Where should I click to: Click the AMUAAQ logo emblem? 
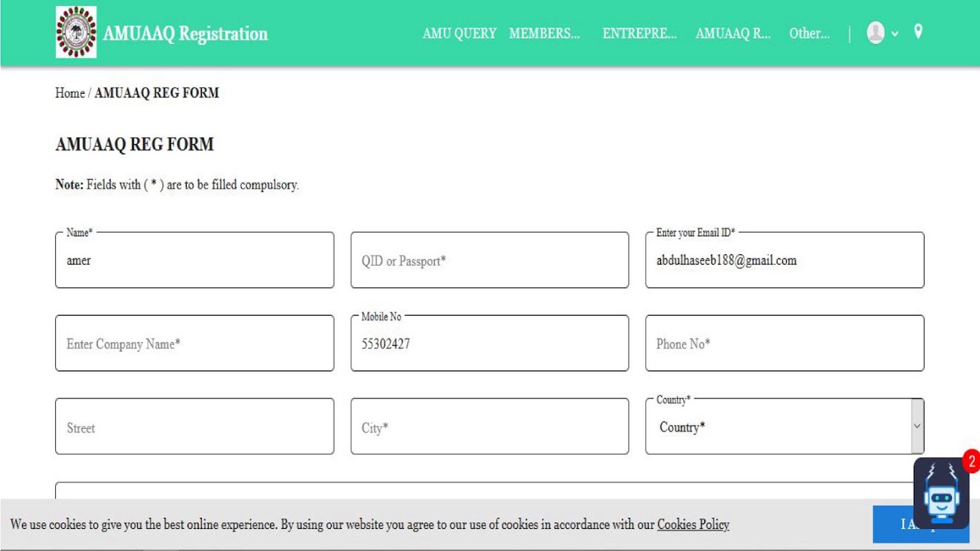point(76,32)
